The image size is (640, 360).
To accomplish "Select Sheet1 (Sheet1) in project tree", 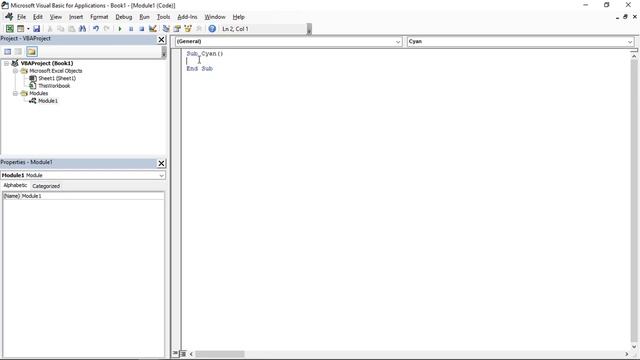I will 57,78.
